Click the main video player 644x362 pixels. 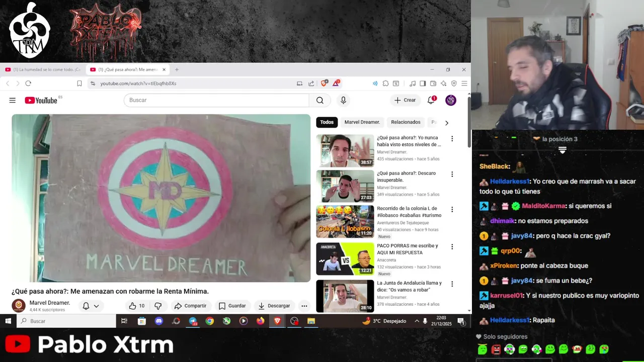pos(161,198)
